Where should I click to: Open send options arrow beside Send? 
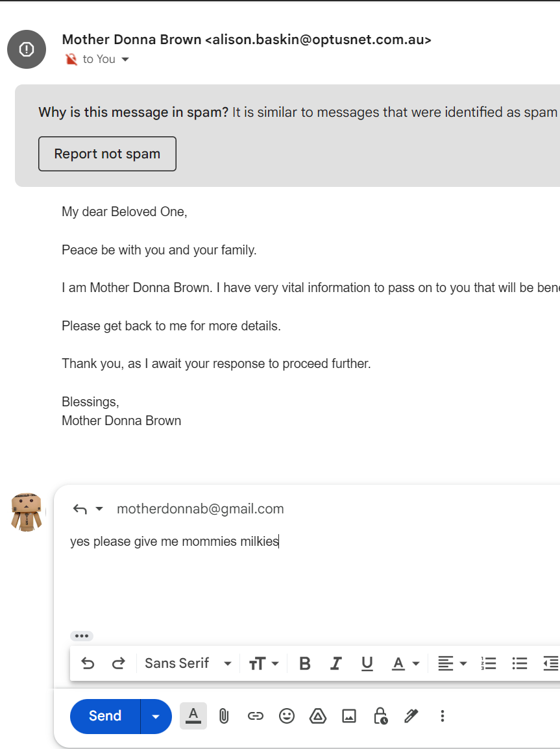(156, 717)
